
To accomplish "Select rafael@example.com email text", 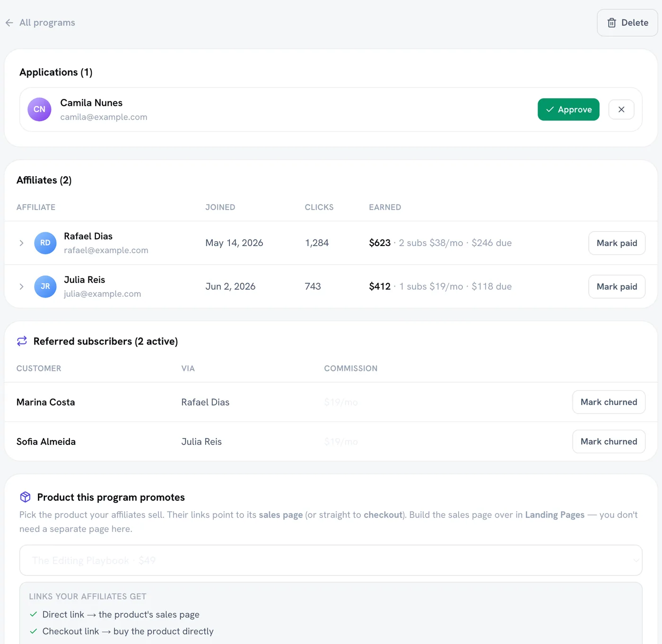I will [106, 250].
